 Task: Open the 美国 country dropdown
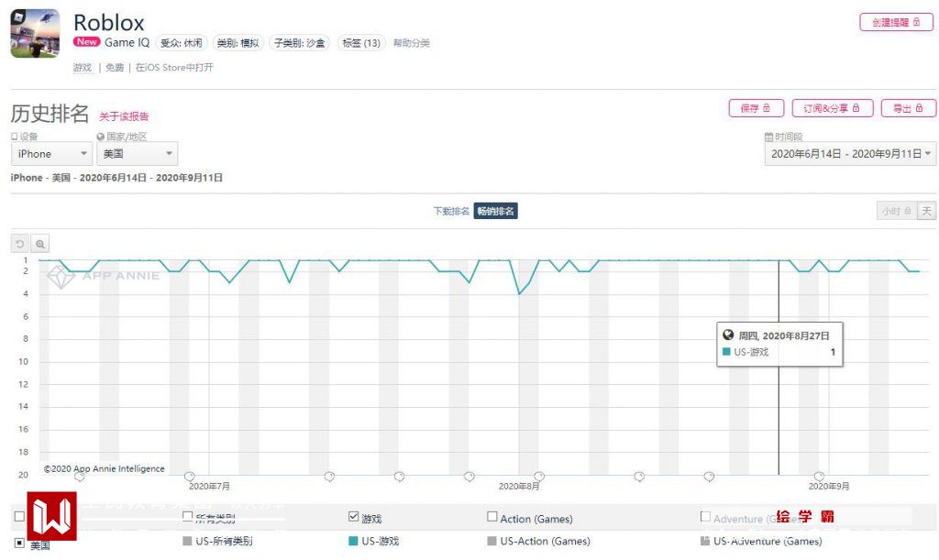pyautogui.click(x=138, y=154)
